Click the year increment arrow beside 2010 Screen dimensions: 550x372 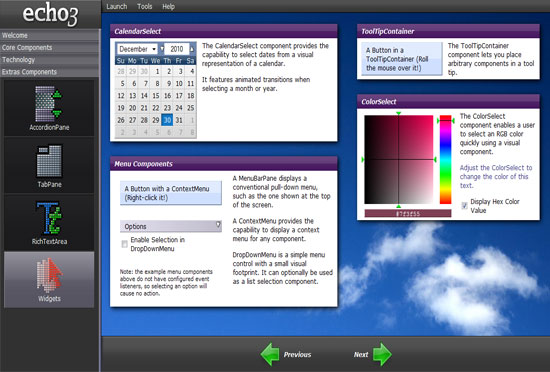point(192,49)
